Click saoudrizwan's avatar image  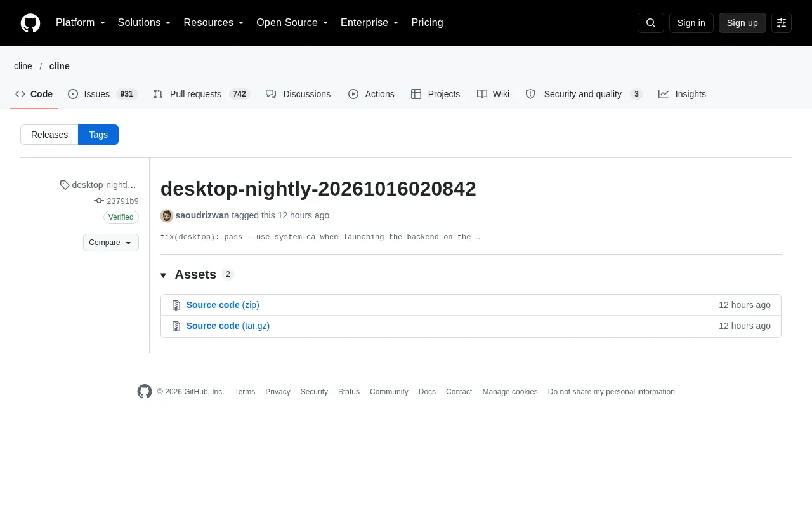pyautogui.click(x=167, y=216)
